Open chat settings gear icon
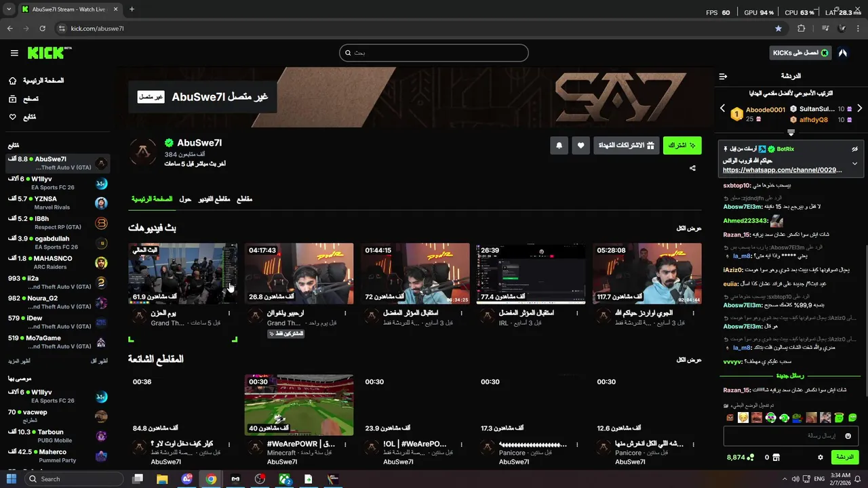The image size is (868, 488). (x=820, y=457)
